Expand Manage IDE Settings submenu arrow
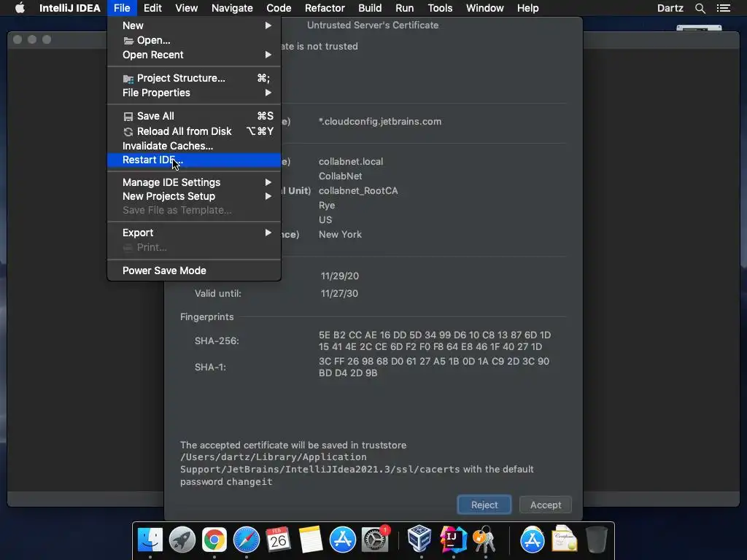The image size is (747, 560). 268,182
